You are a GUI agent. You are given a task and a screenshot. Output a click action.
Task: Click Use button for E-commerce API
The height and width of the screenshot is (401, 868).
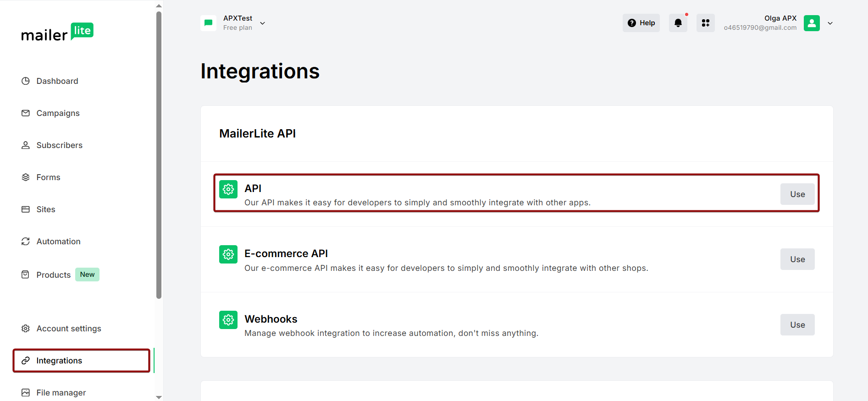click(x=797, y=259)
